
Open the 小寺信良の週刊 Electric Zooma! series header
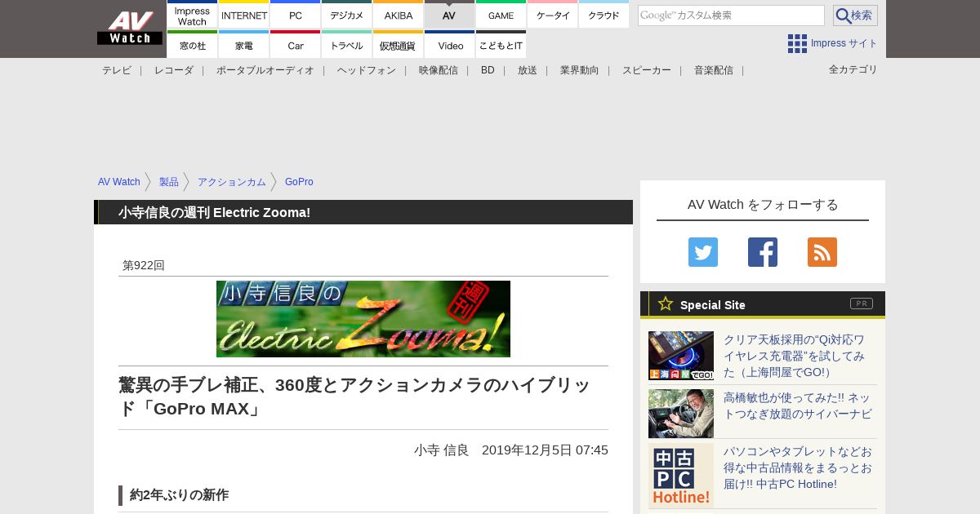click(x=215, y=212)
